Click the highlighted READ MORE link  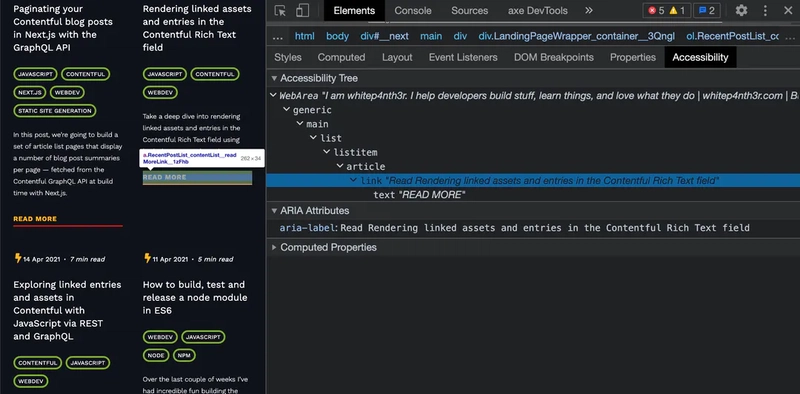(197, 177)
